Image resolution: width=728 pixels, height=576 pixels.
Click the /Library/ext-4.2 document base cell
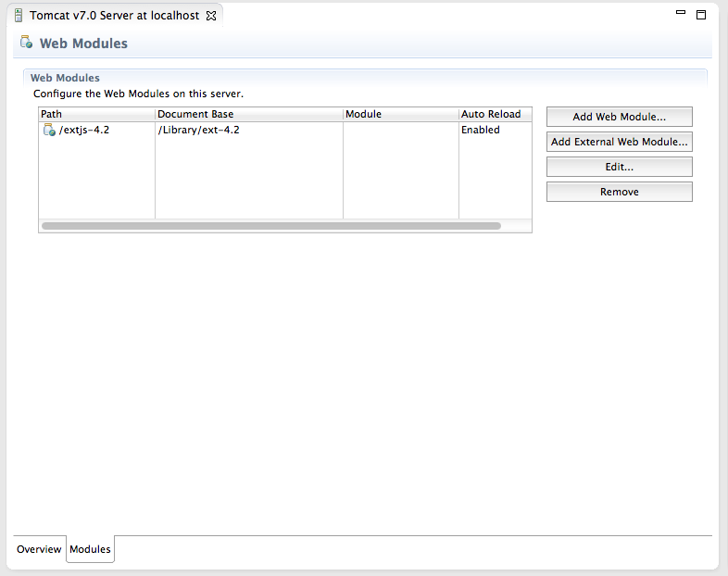(198, 131)
